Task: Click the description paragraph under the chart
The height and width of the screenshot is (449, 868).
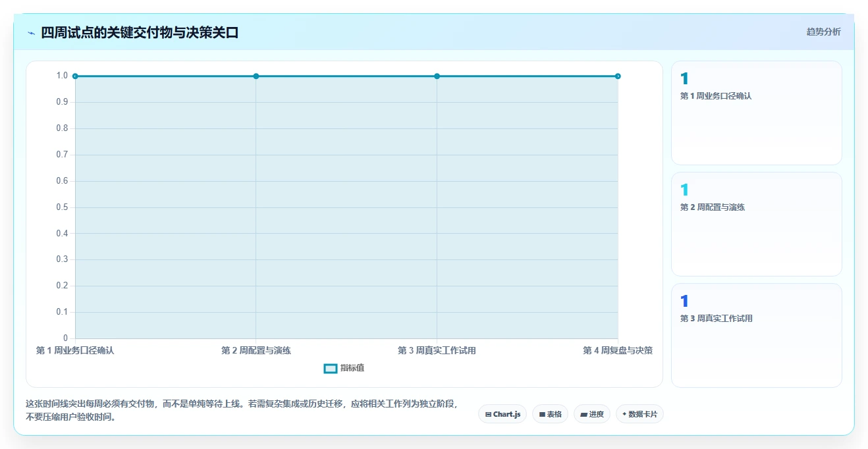Action: [242, 410]
